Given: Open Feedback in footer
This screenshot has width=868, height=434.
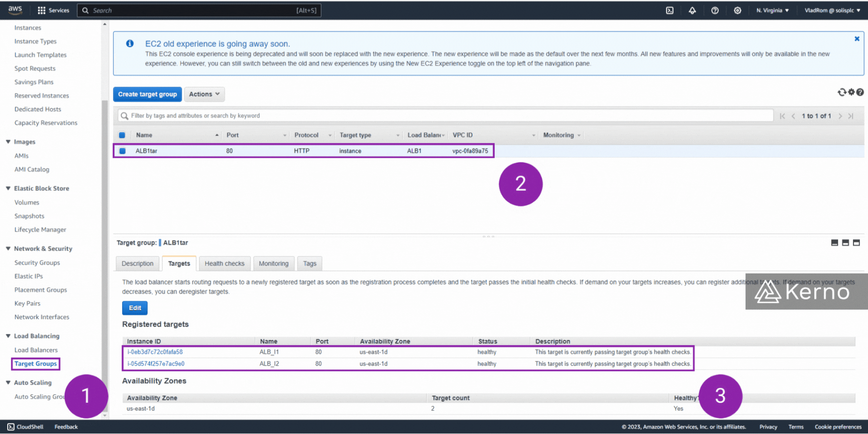Looking at the screenshot, I should [66, 427].
